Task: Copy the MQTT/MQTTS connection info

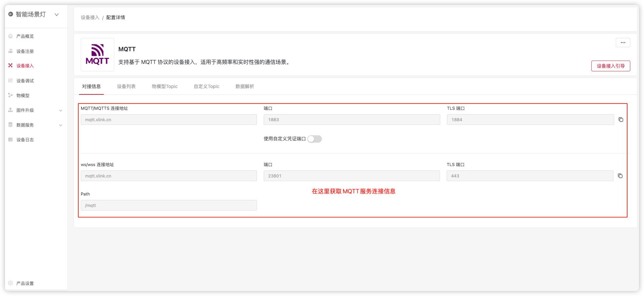Action: (621, 120)
